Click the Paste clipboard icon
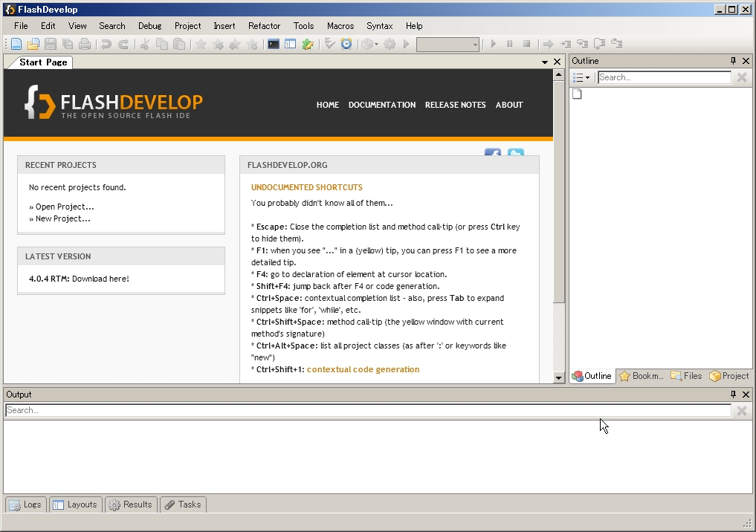756x532 pixels. 179,45
